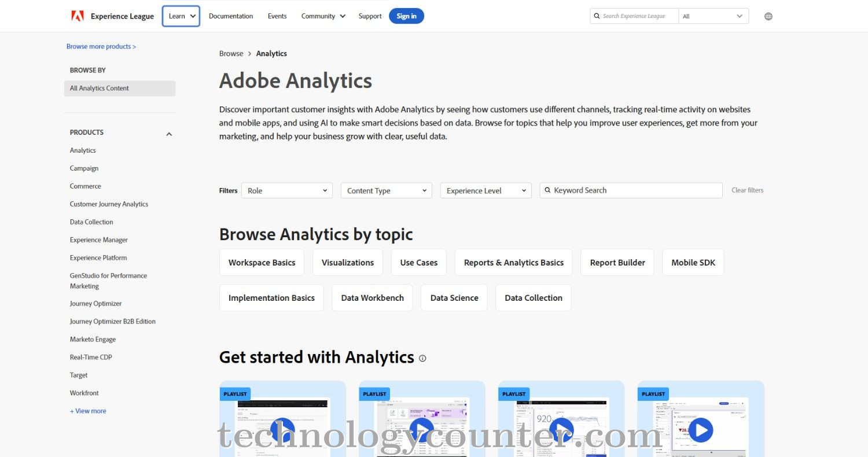Screen dimensions: 868x457
Task: Click the Clear filters link
Action: [747, 190]
